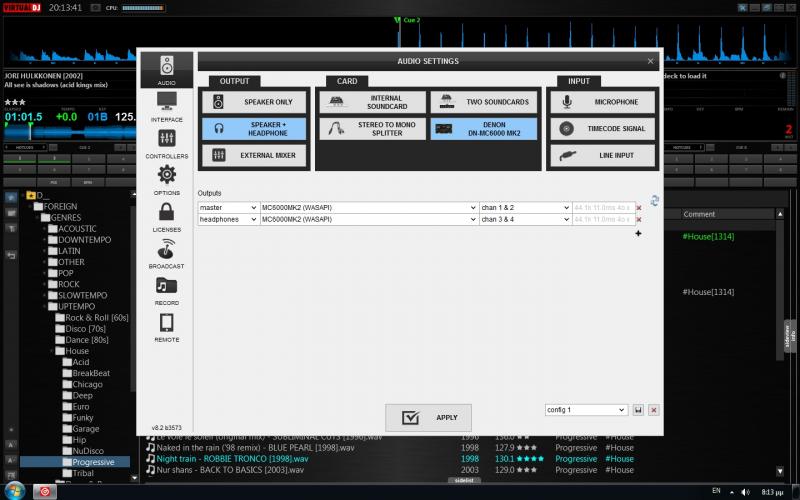Open the Record settings section
The image size is (800, 500).
point(166,288)
